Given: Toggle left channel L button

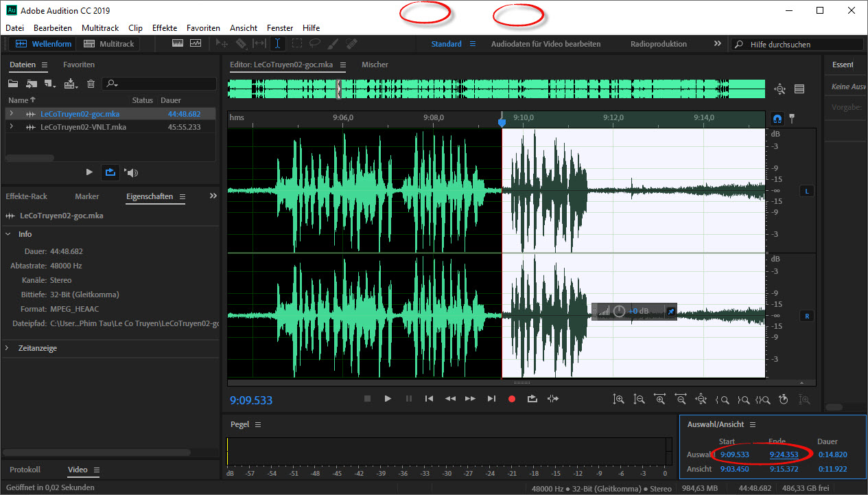Looking at the screenshot, I should point(807,191).
